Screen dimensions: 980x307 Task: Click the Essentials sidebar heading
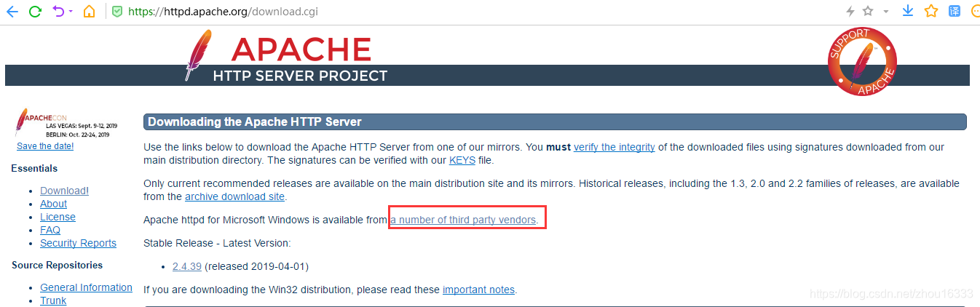pyautogui.click(x=34, y=168)
